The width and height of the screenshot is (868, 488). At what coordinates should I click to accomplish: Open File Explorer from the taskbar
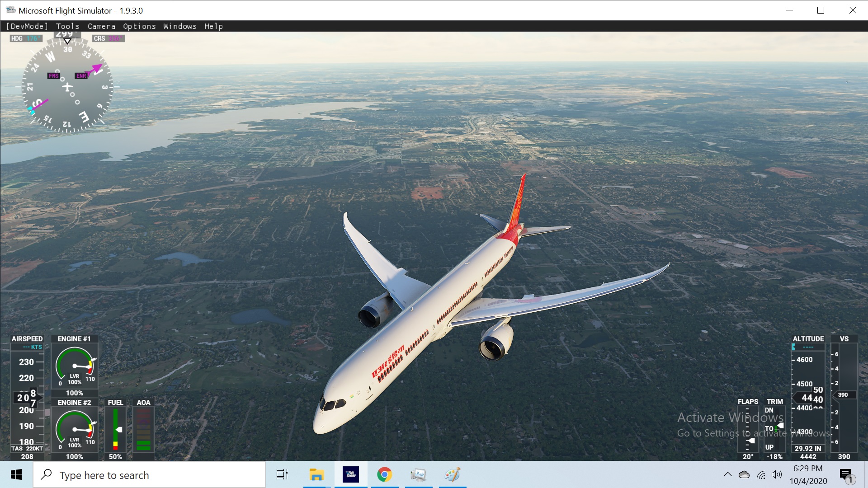pos(316,474)
